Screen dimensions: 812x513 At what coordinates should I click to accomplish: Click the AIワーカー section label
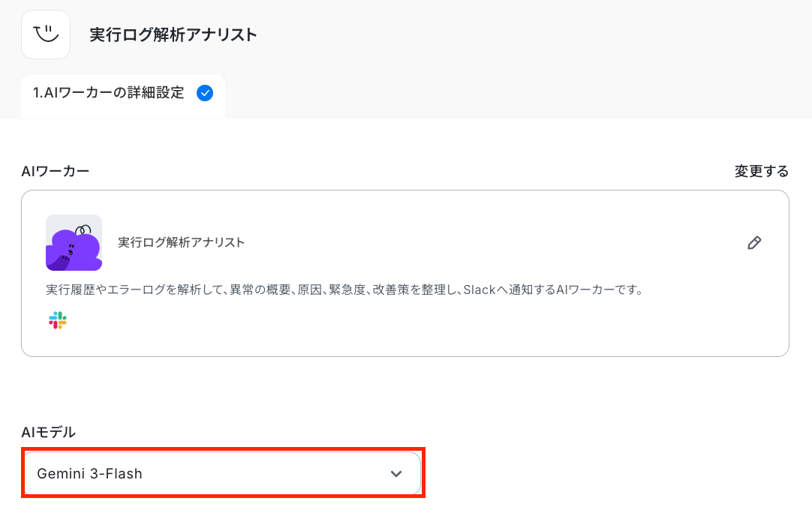click(55, 171)
